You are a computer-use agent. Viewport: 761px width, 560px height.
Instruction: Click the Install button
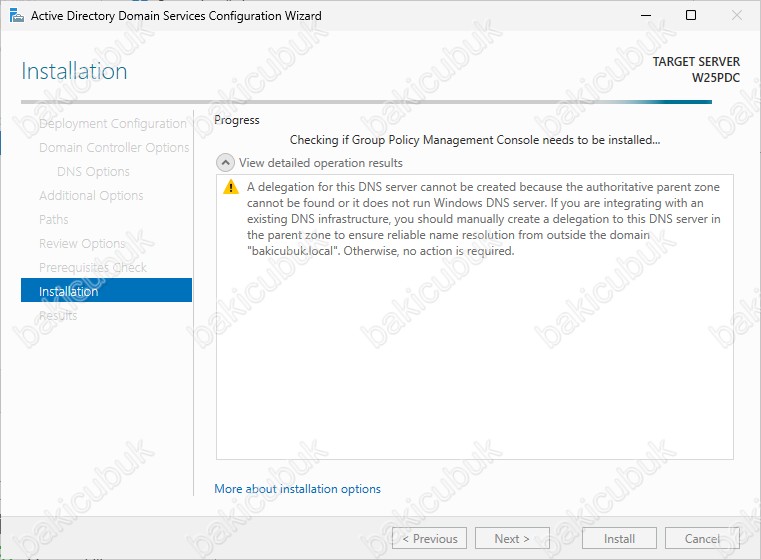619,538
